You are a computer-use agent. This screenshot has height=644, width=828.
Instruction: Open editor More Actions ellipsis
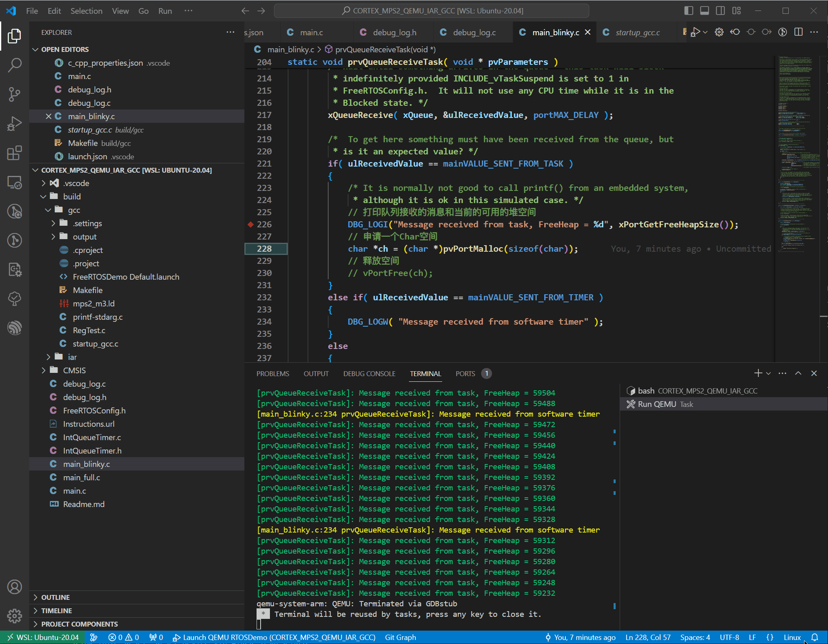(x=814, y=32)
